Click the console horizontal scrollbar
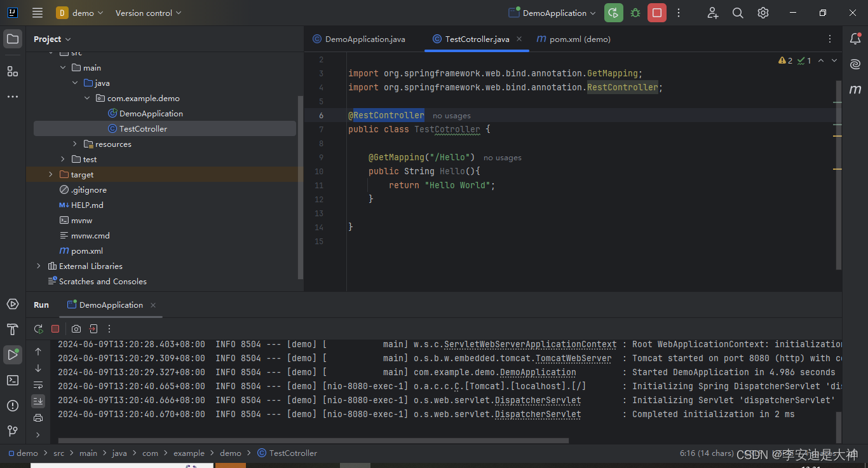The width and height of the screenshot is (868, 468). (x=314, y=439)
